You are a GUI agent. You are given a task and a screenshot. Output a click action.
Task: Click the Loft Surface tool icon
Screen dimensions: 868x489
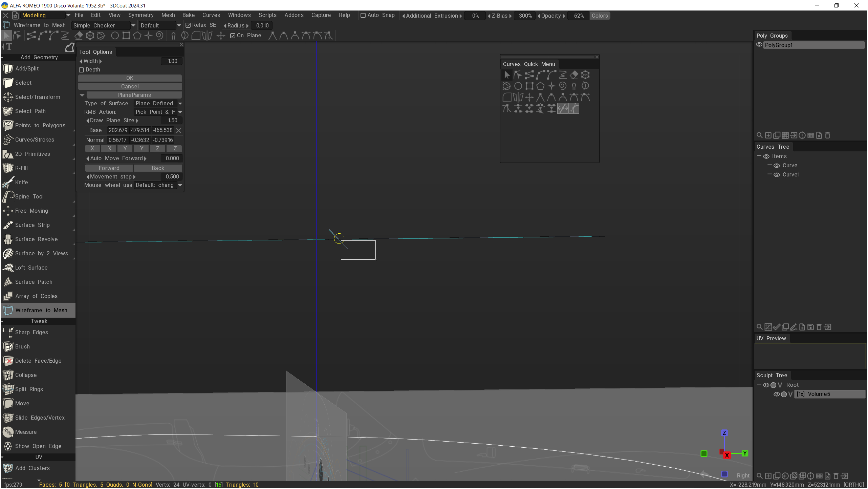coord(8,268)
